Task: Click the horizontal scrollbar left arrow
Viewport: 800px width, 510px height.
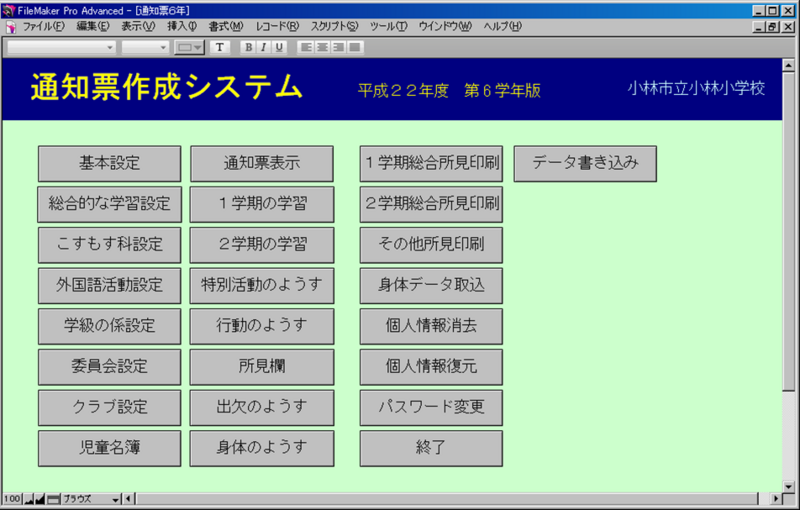Action: pyautogui.click(x=129, y=498)
